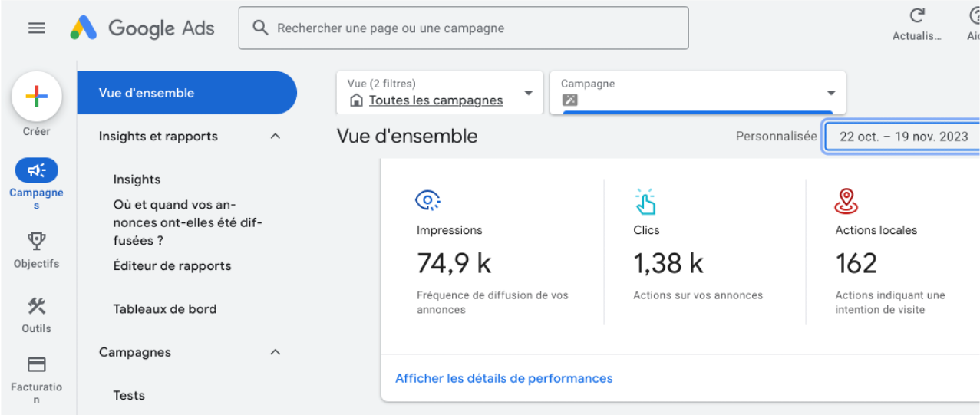Click the 'Vue d'ensemble' page heading
980x415 pixels.
407,137
